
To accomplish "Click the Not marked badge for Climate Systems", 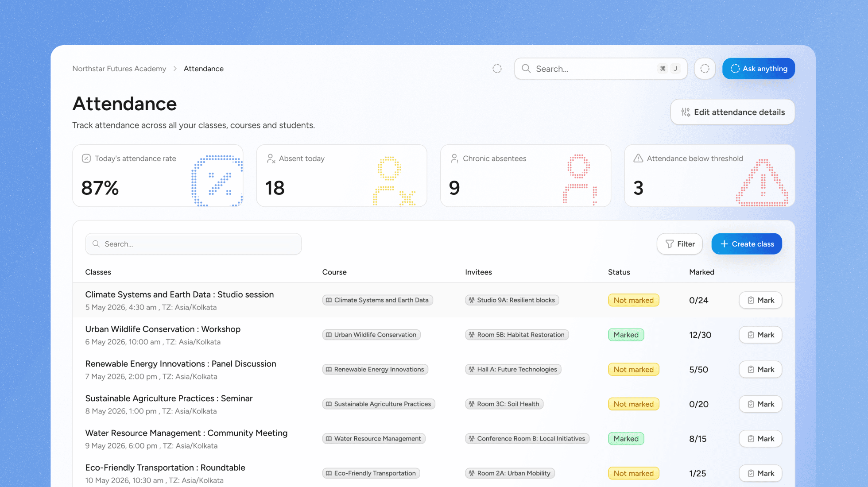I will (633, 300).
